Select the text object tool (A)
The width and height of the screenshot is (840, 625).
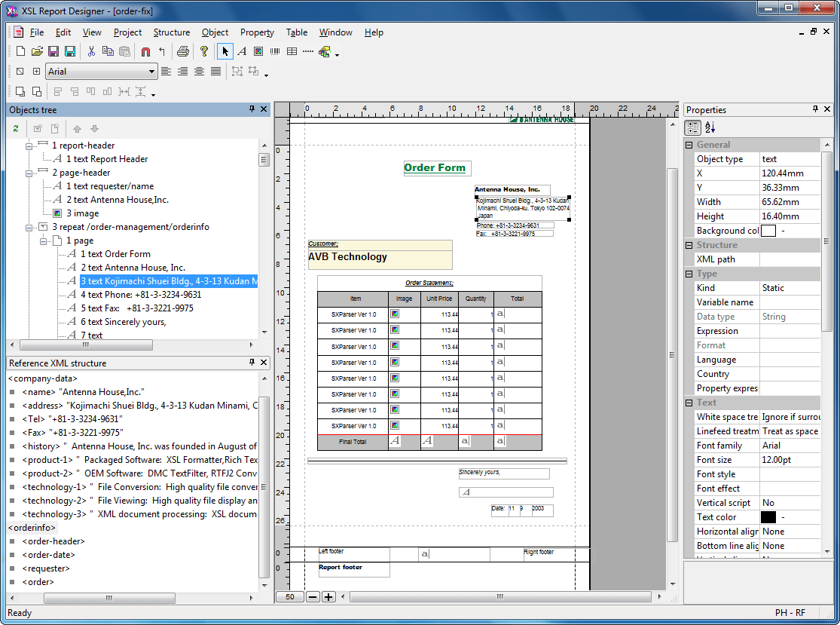(x=242, y=51)
